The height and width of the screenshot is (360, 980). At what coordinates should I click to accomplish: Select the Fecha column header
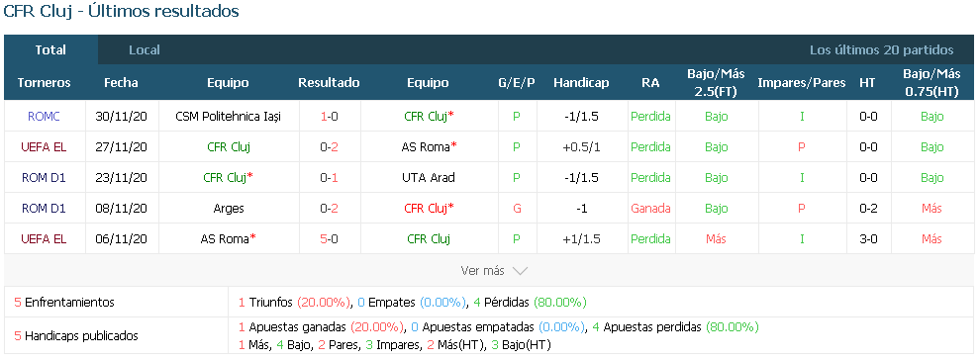point(121,83)
